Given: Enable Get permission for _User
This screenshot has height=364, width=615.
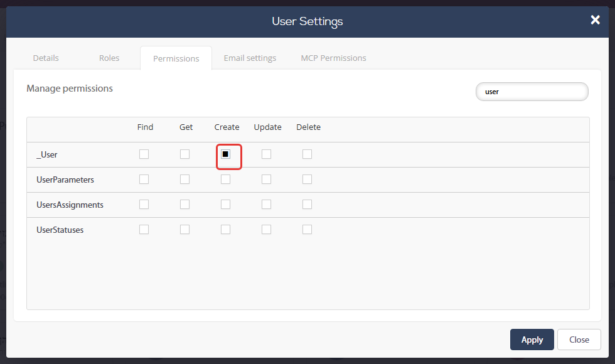Looking at the screenshot, I should click(184, 154).
